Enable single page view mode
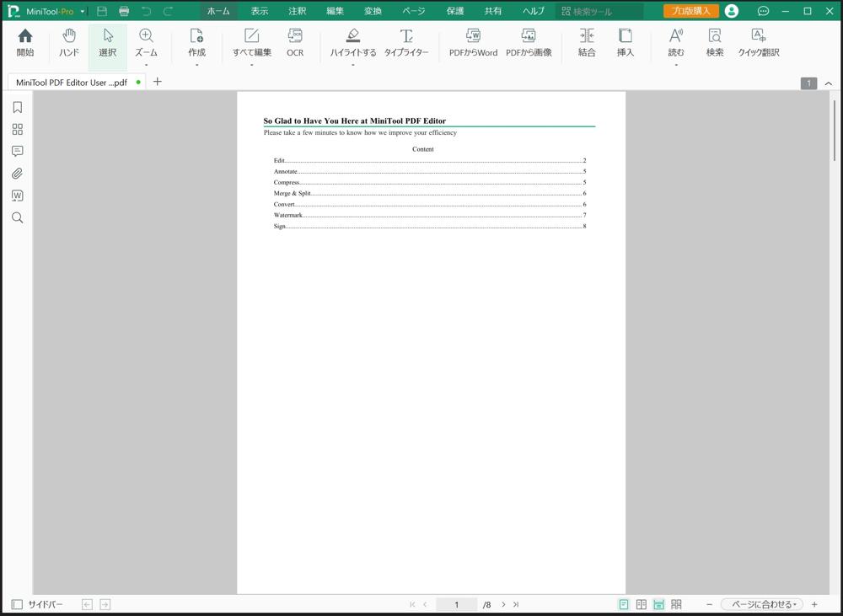 pyautogui.click(x=624, y=604)
